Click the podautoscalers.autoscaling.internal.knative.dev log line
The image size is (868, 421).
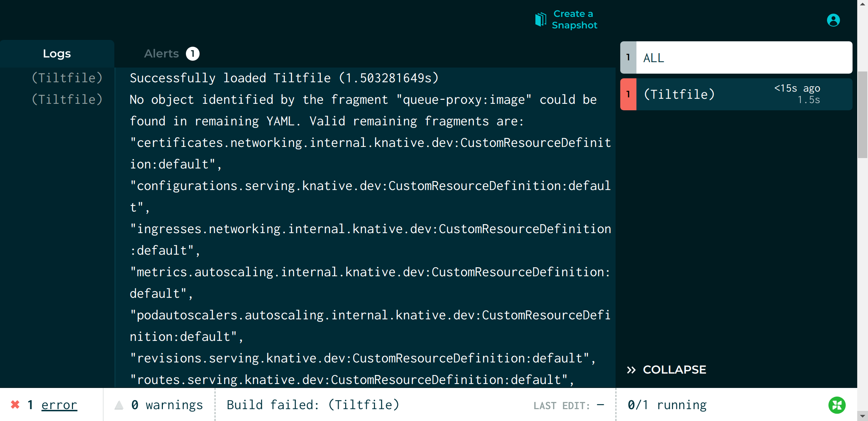pos(370,326)
